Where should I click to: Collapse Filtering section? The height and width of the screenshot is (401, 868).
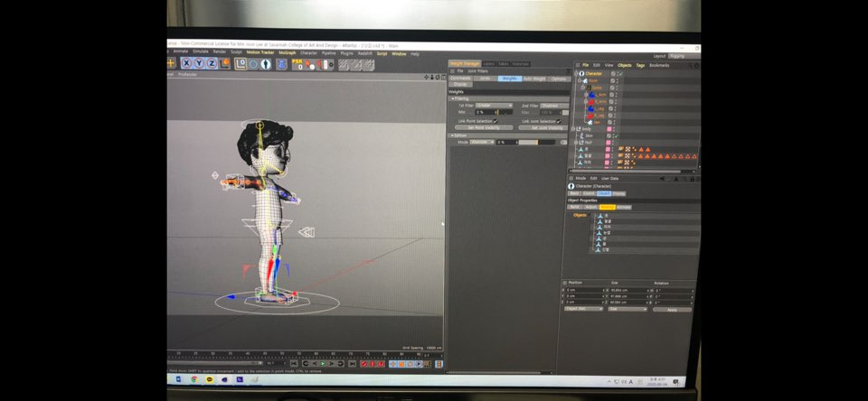tap(453, 98)
